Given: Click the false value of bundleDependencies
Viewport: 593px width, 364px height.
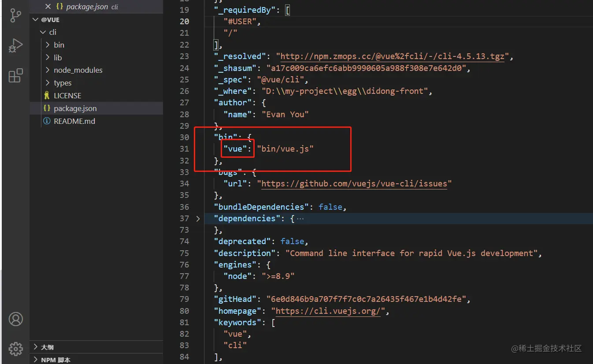Looking at the screenshot, I should 330,207.
